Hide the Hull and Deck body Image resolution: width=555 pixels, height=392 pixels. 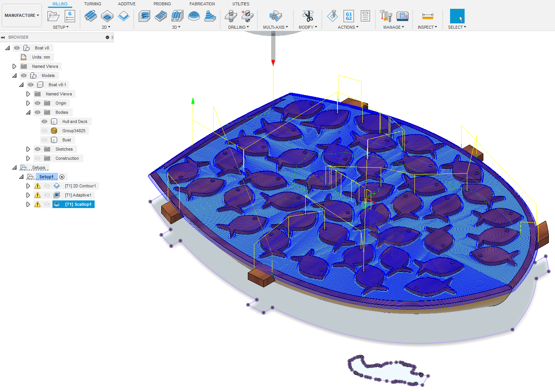[44, 121]
